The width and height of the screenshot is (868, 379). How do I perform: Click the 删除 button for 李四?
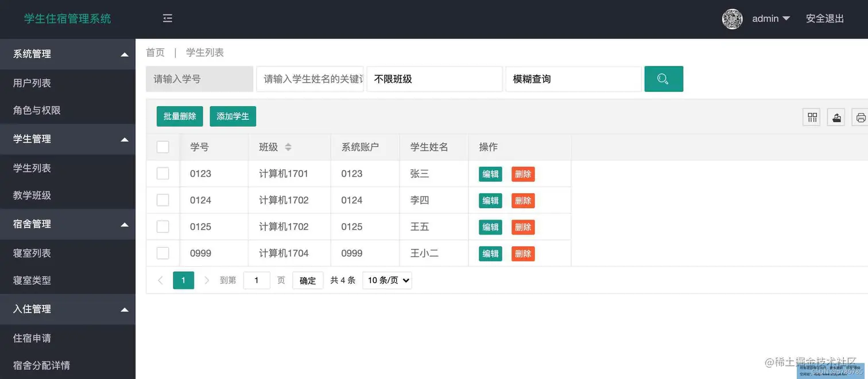(x=522, y=200)
